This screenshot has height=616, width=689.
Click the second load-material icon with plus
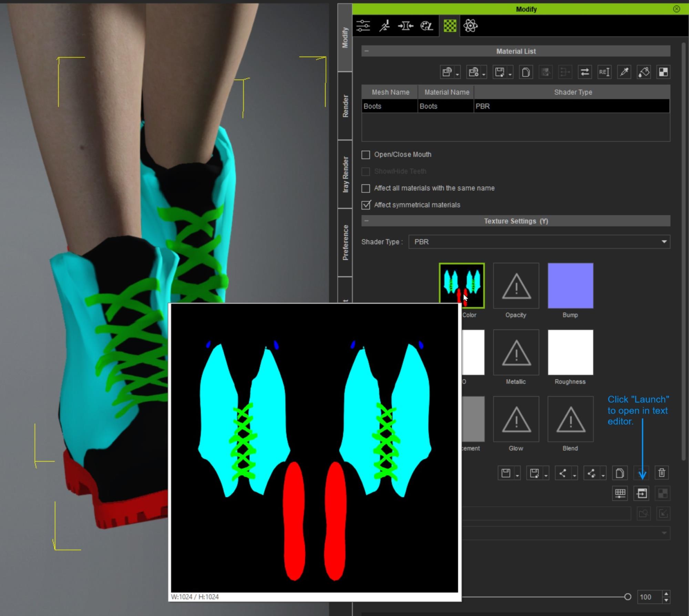(x=474, y=72)
